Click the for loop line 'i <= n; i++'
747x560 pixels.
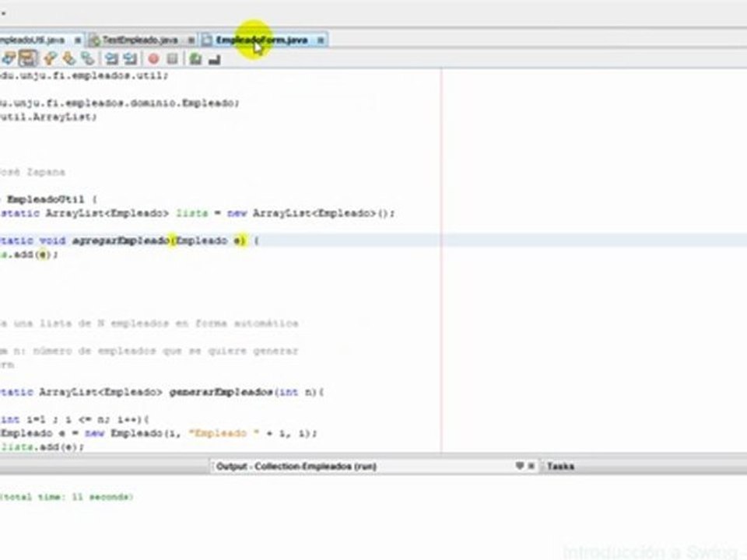[x=75, y=419]
